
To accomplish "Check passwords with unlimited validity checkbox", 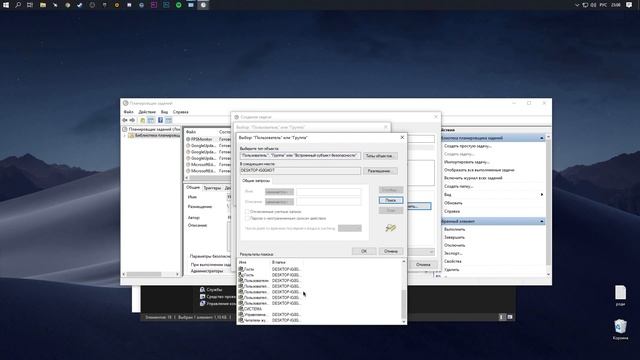I will pos(247,218).
